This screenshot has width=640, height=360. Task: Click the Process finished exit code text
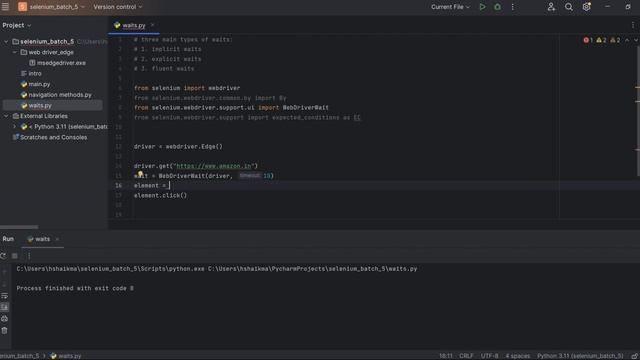click(75, 288)
